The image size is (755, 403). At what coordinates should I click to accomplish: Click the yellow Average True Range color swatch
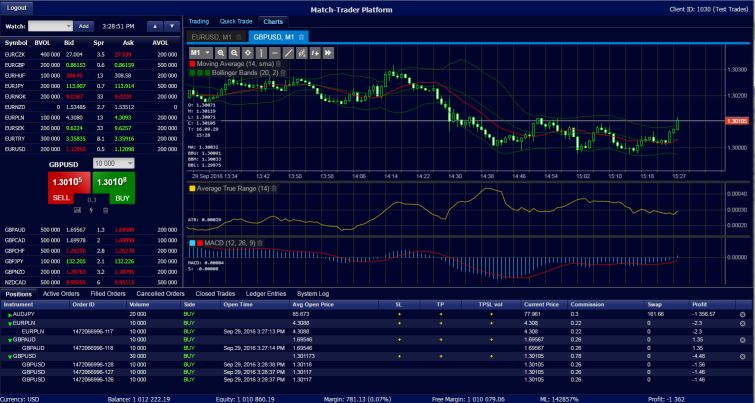[192, 189]
